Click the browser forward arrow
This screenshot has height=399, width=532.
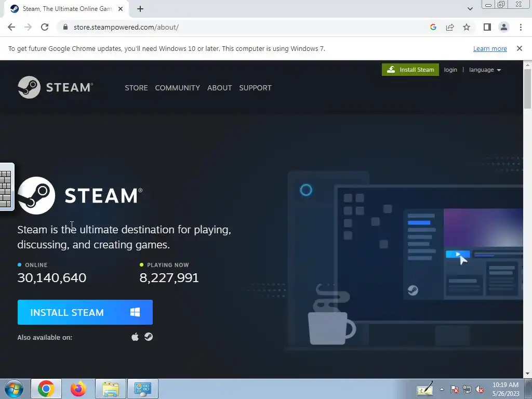click(28, 27)
